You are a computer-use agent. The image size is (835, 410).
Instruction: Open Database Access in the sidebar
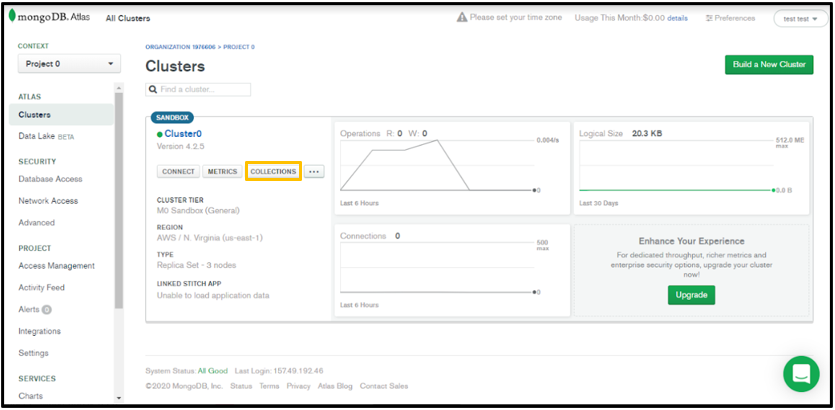50,179
